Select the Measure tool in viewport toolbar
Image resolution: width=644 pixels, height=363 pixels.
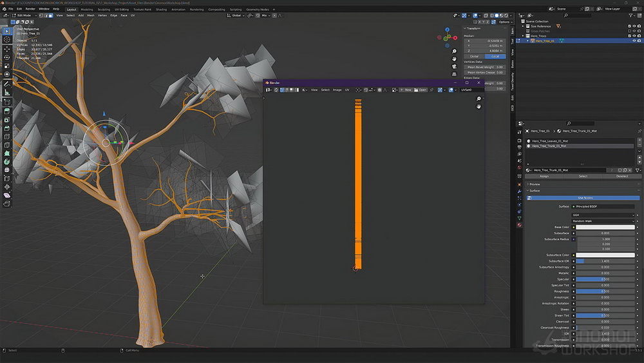click(x=7, y=92)
